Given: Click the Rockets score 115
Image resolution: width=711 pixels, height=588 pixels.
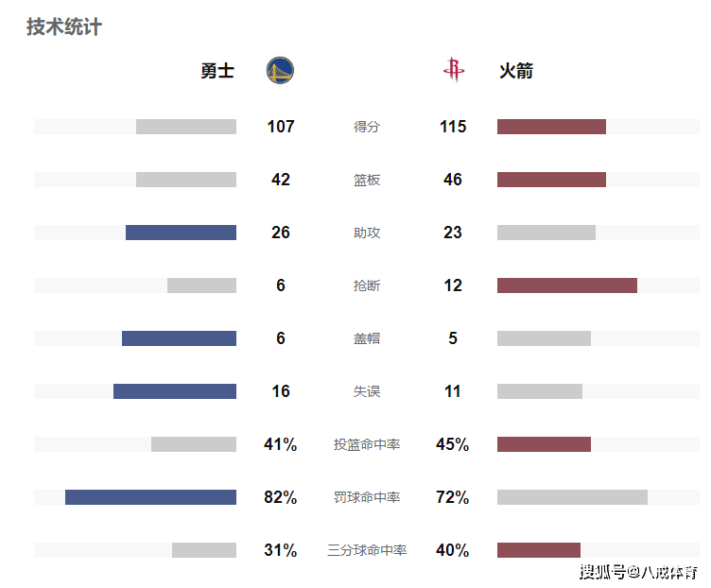Looking at the screenshot, I should point(453,127).
